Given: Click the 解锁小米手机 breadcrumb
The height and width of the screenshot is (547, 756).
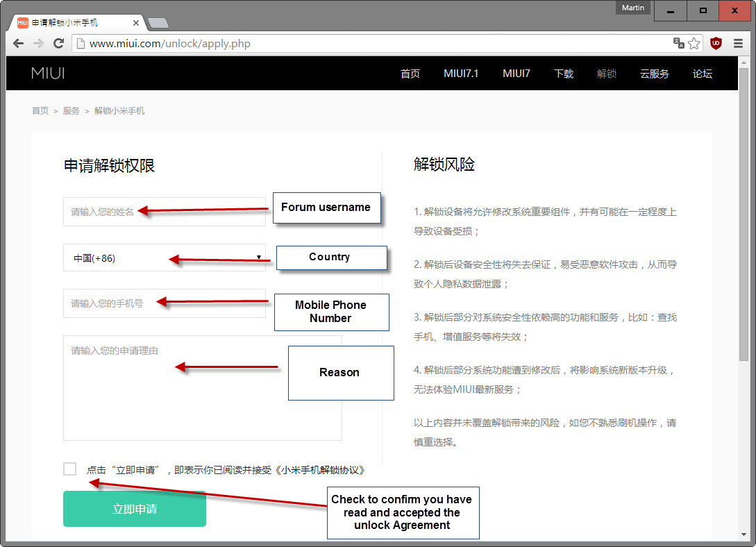Looking at the screenshot, I should pyautogui.click(x=119, y=111).
